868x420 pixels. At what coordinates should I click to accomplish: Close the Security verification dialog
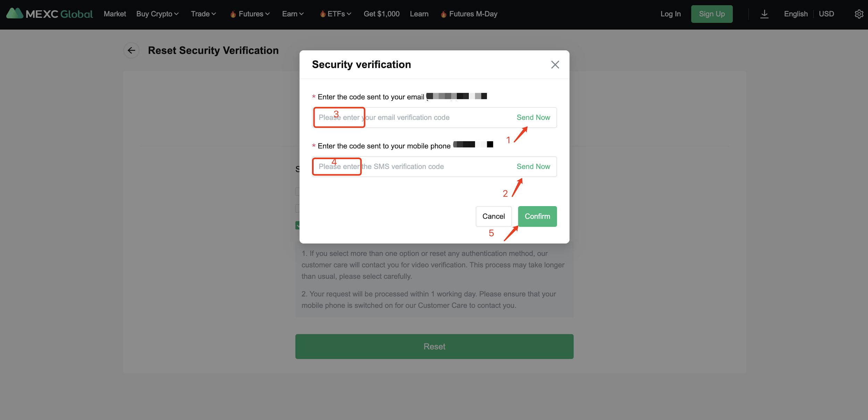pyautogui.click(x=555, y=65)
